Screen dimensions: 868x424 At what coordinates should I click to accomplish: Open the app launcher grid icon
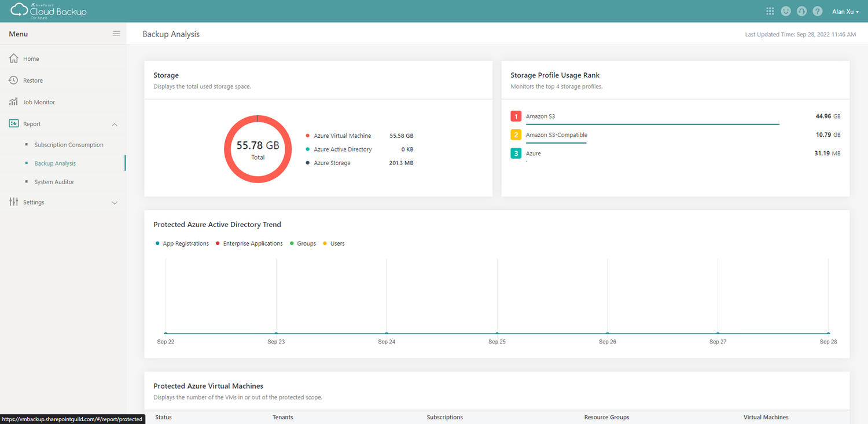click(x=770, y=10)
